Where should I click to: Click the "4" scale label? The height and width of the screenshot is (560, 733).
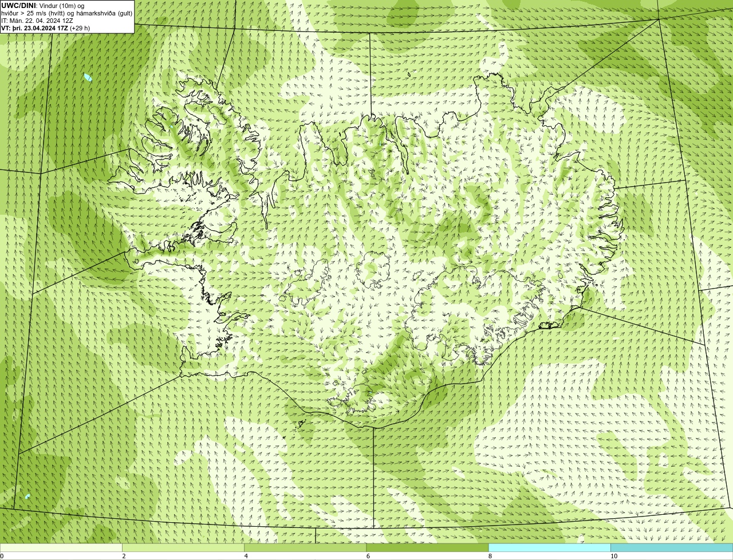(x=246, y=556)
